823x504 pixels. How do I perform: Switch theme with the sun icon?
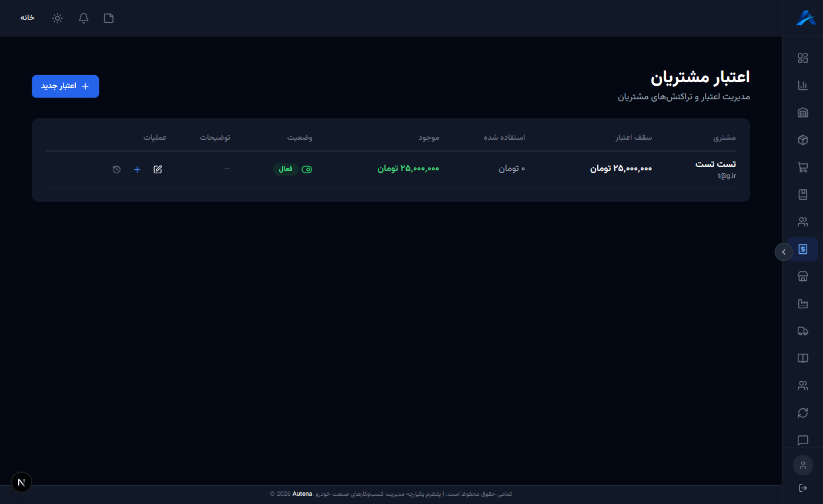[57, 18]
